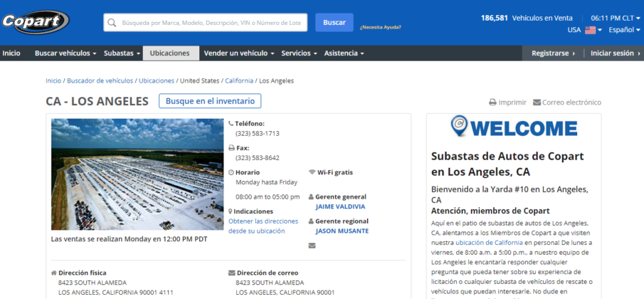The image size is (644, 299).
Task: Click the USA flag icon
Action: pos(590,30)
